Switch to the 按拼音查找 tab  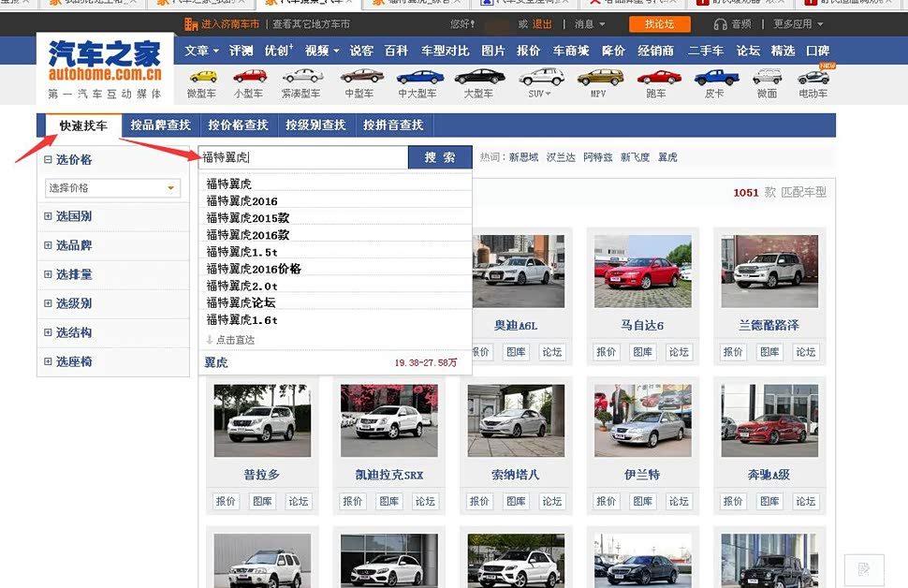click(393, 125)
